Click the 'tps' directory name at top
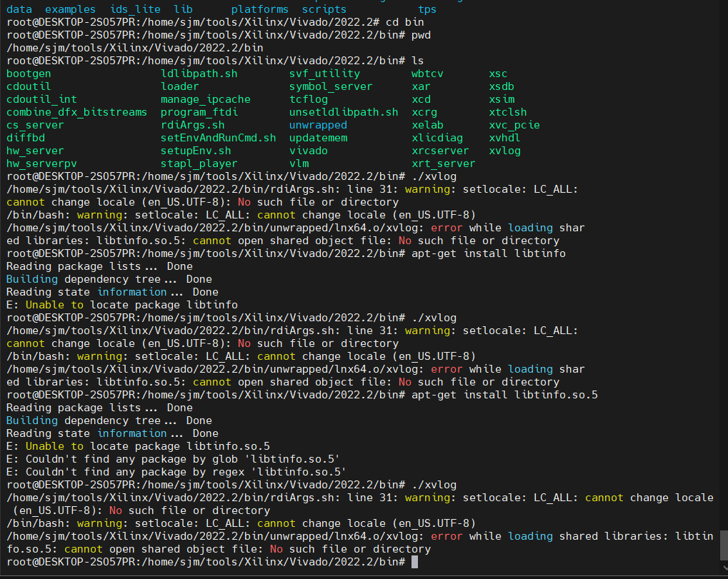Screen dimensions: 728x579 tap(427, 9)
